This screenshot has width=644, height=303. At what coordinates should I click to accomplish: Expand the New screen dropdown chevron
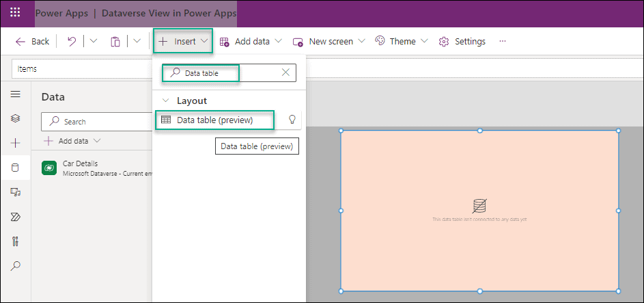362,41
